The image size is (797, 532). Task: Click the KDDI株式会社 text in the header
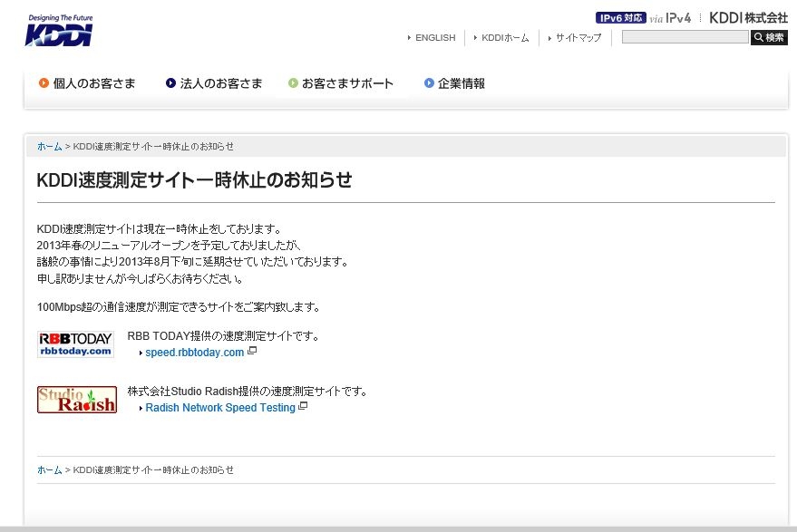click(x=748, y=18)
